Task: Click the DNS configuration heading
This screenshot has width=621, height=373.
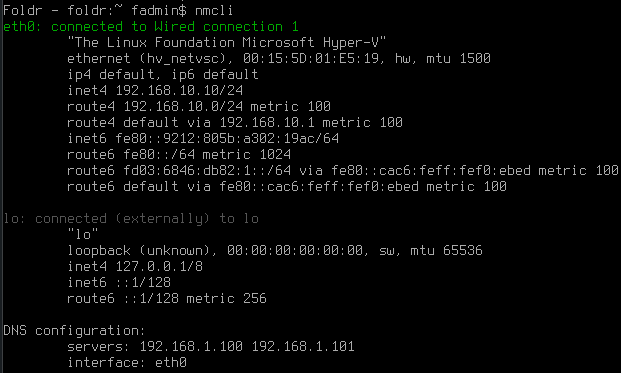Action: coord(74,331)
